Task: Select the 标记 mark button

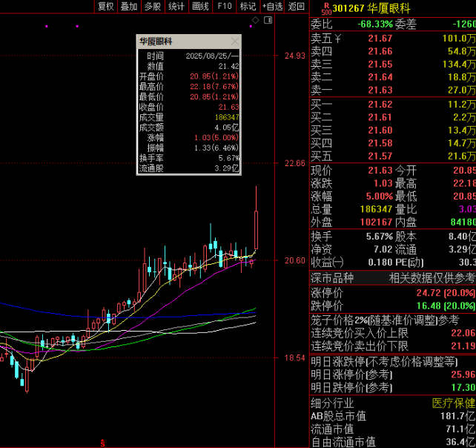Action: (248, 6)
